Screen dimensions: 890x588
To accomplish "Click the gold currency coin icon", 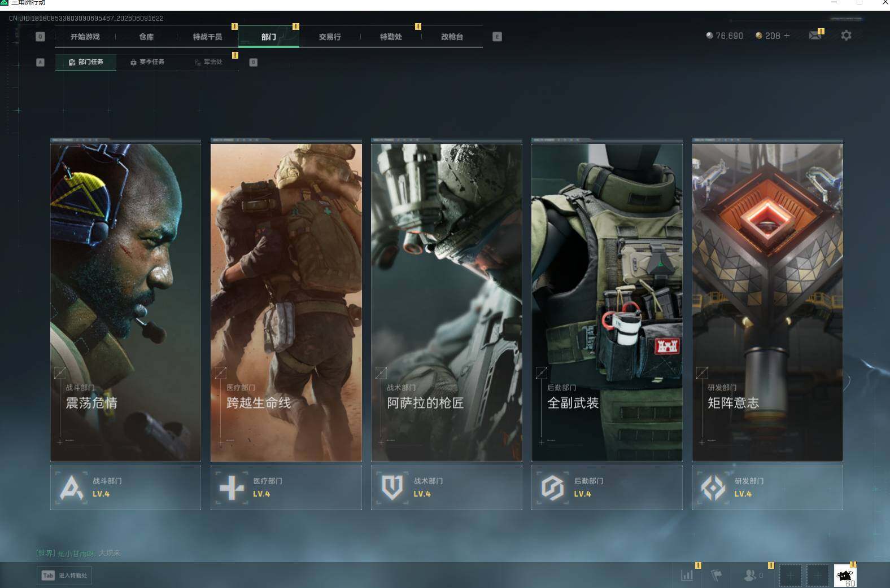I will tap(759, 36).
